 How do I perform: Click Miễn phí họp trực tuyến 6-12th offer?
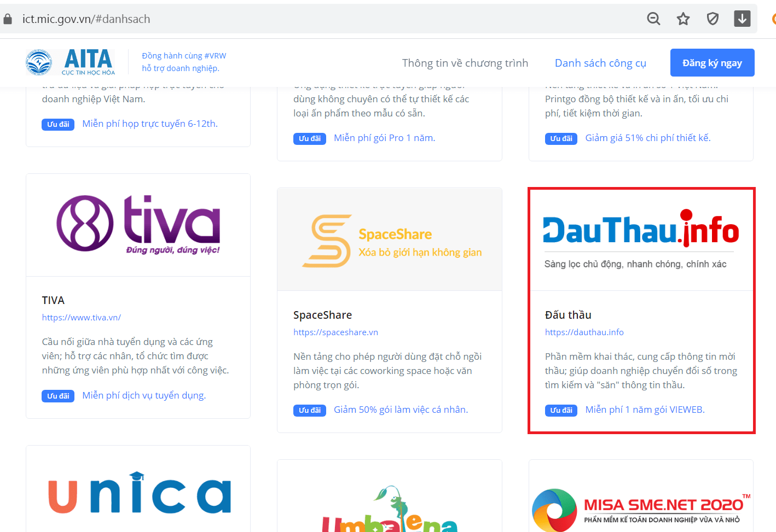pos(150,124)
